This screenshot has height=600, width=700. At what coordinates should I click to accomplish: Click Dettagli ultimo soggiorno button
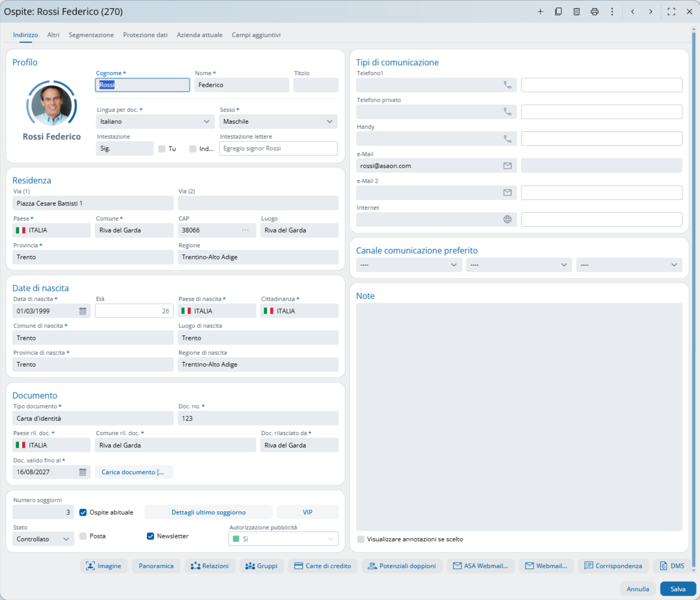208,512
